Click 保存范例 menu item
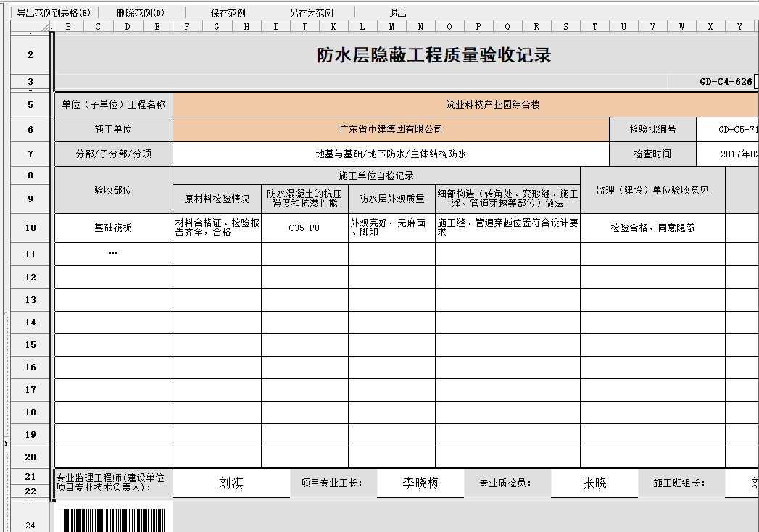This screenshot has height=532, width=759. 228,13
